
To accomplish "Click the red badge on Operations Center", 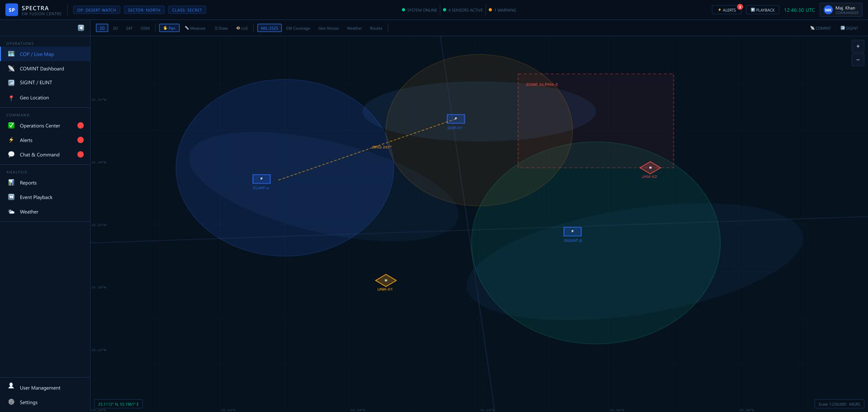I will click(x=81, y=125).
